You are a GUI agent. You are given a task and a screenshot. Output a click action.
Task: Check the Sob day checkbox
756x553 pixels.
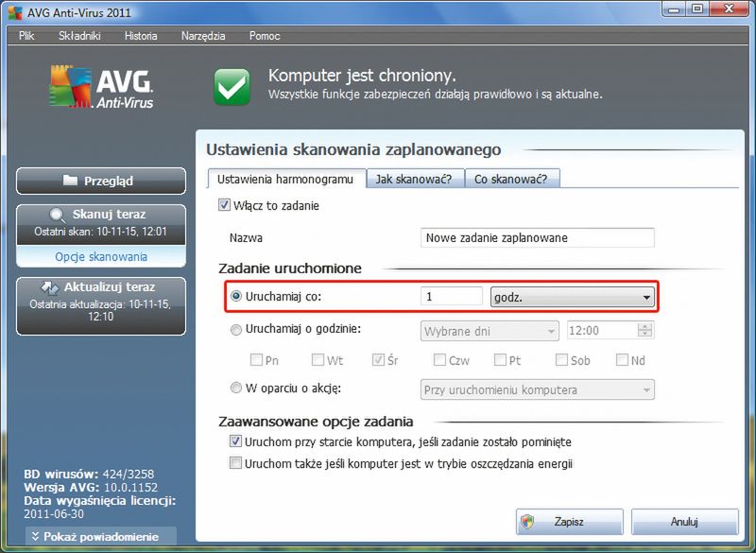tap(561, 359)
